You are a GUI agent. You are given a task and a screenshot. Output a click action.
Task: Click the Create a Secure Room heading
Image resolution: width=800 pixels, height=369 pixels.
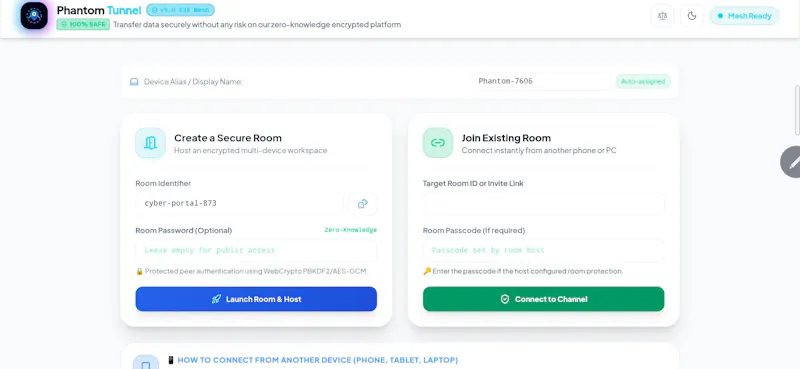[228, 138]
